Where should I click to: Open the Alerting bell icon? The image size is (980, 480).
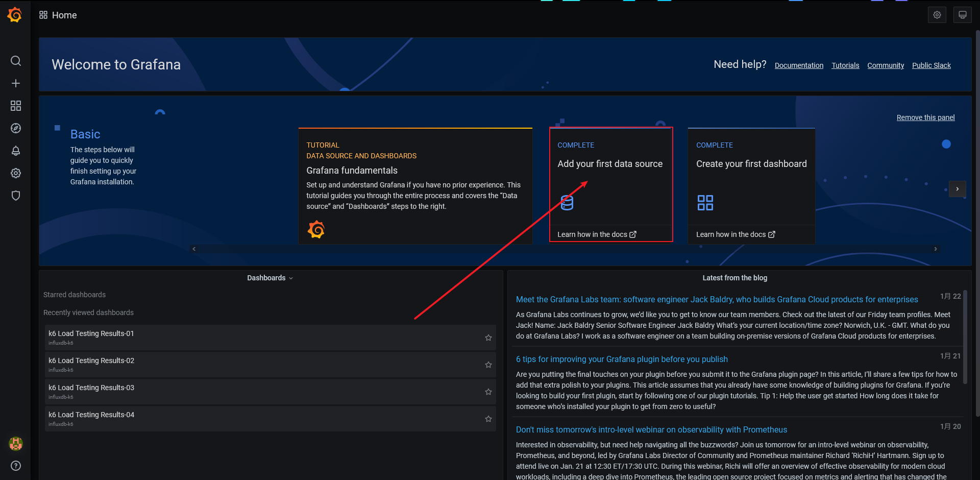tap(15, 151)
